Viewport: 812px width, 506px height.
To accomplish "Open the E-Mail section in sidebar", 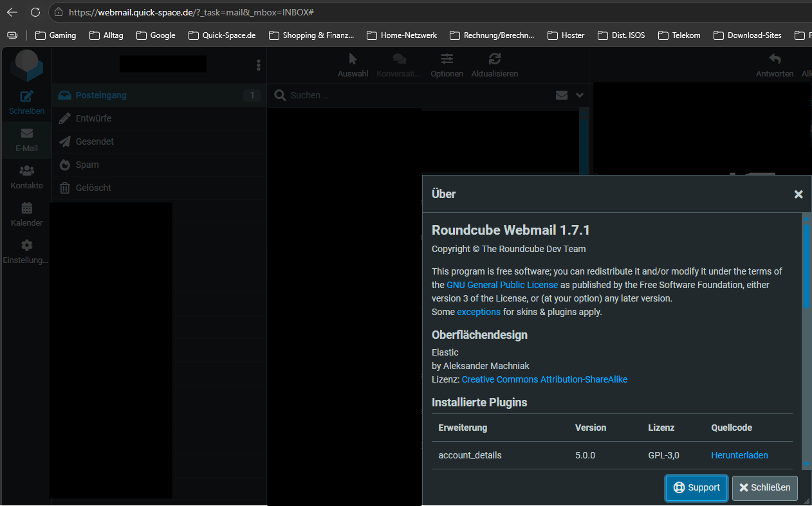I will (x=26, y=140).
